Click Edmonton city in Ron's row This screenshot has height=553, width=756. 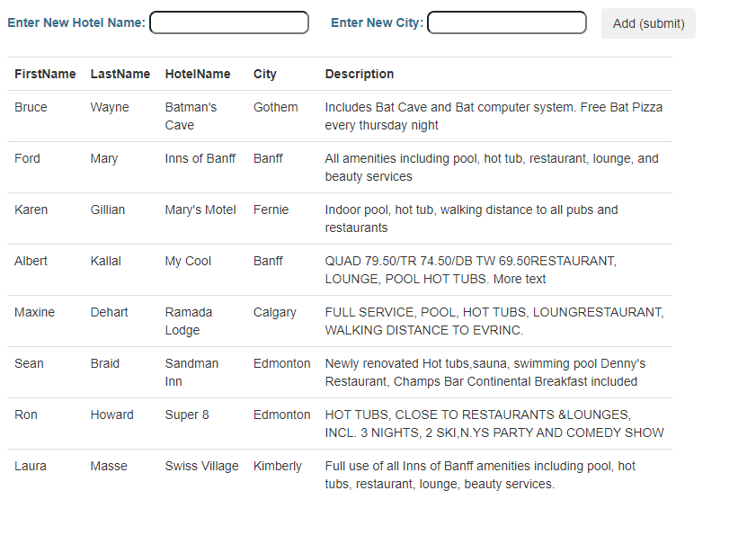point(282,415)
